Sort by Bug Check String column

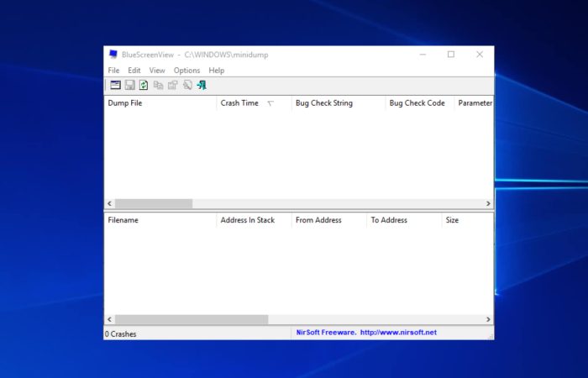click(x=339, y=103)
